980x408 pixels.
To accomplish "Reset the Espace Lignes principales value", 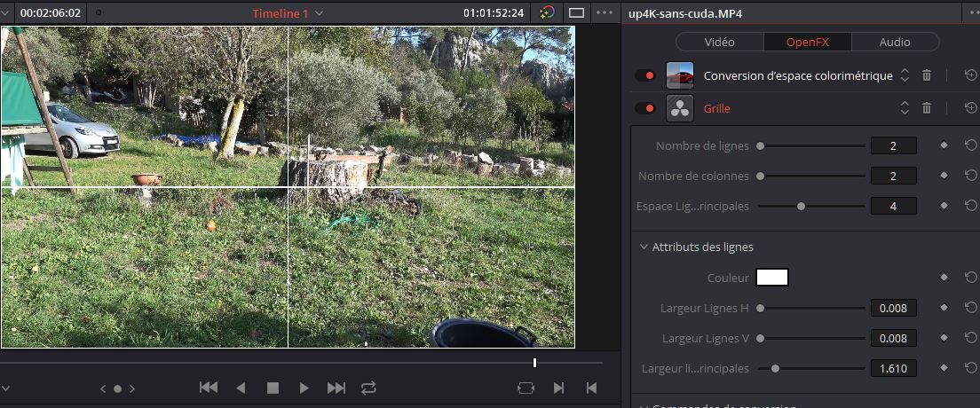I will tap(970, 206).
